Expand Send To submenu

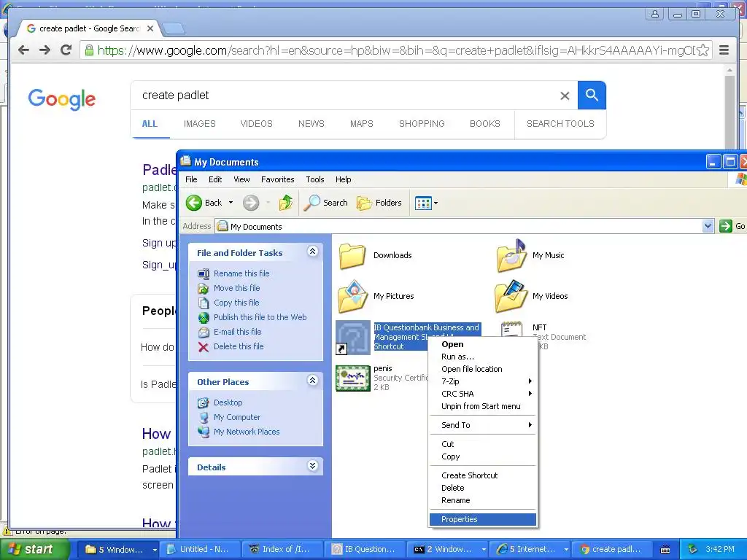click(x=483, y=425)
